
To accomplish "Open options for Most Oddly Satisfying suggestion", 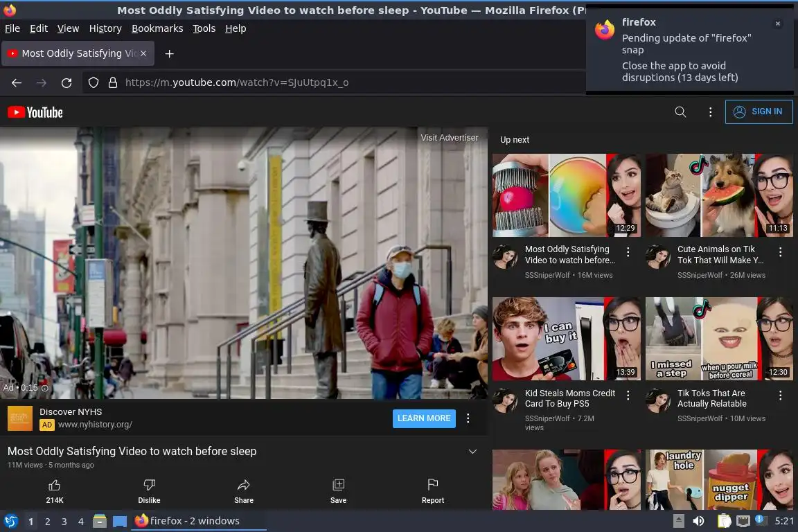I will (x=628, y=252).
